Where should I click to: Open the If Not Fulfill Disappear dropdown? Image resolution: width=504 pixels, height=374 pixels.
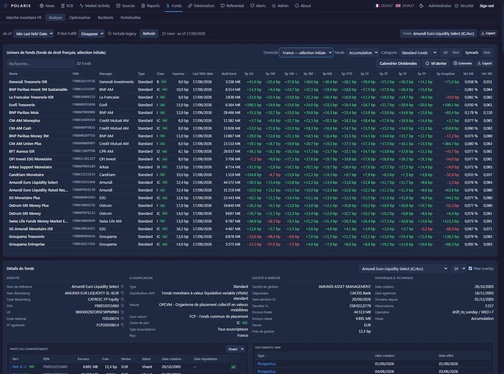pos(91,34)
